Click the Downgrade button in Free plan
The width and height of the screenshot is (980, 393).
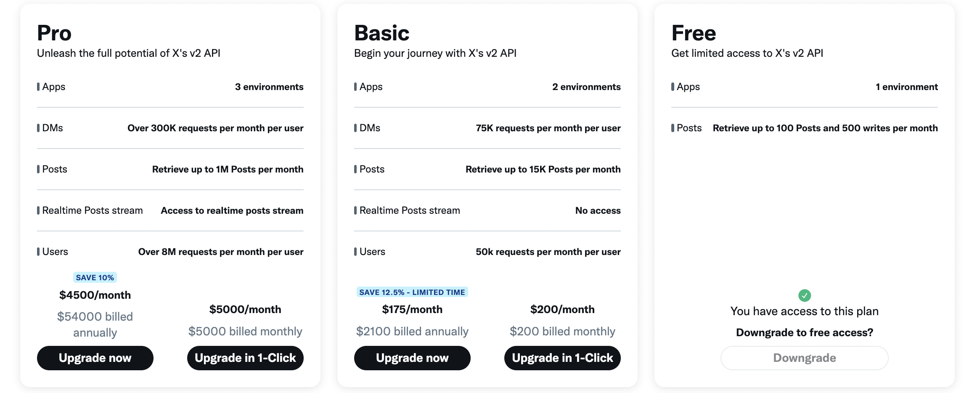point(804,358)
